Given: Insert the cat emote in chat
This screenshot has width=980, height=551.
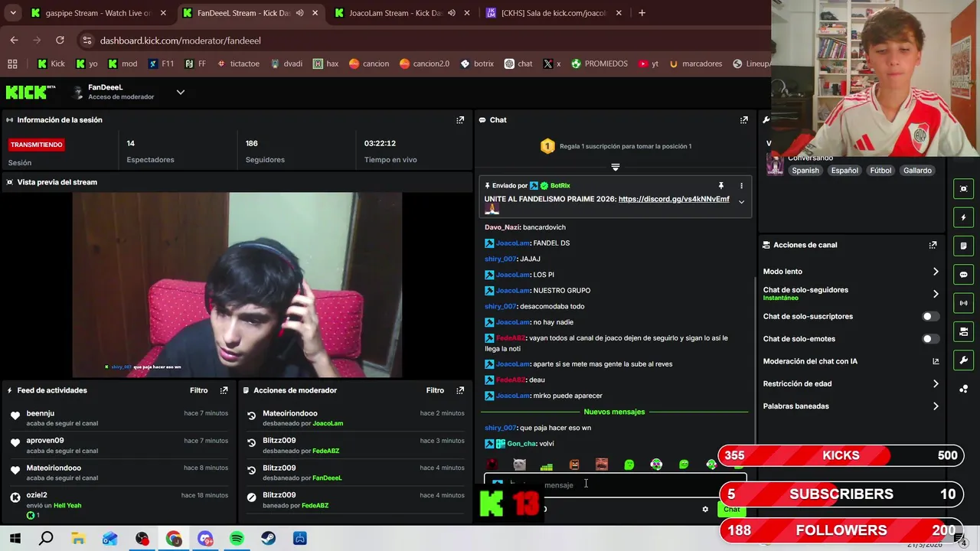Looking at the screenshot, I should click(519, 465).
